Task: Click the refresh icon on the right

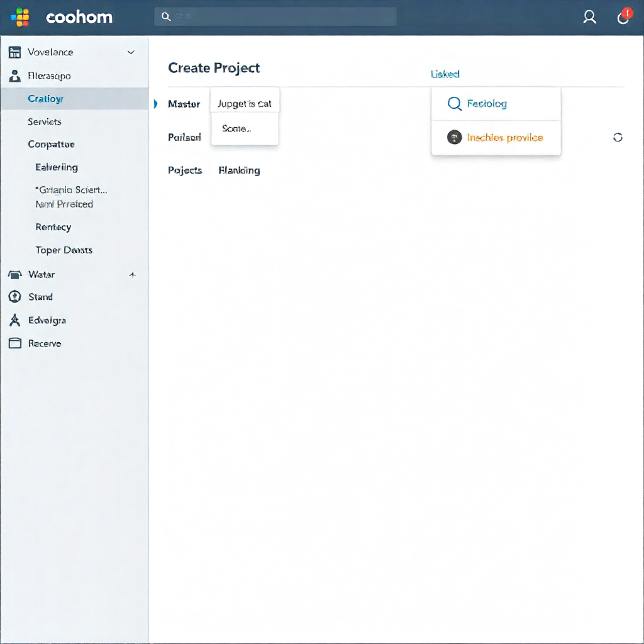Action: click(x=618, y=136)
